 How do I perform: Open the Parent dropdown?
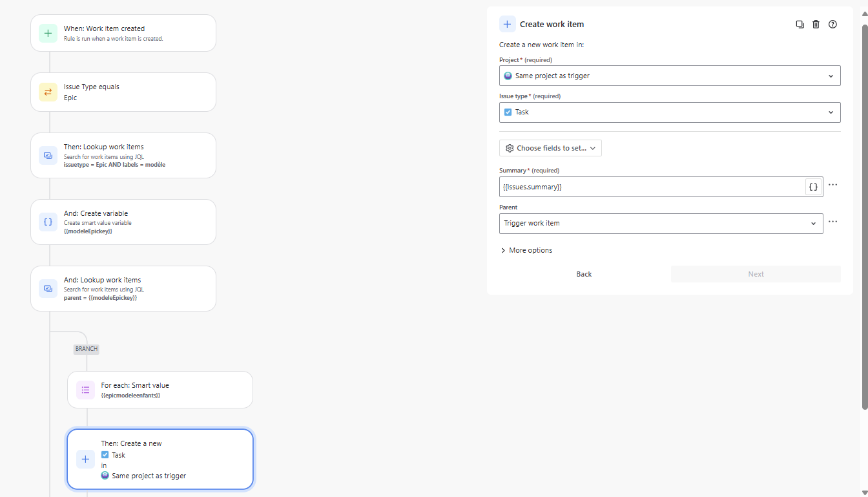click(x=661, y=223)
